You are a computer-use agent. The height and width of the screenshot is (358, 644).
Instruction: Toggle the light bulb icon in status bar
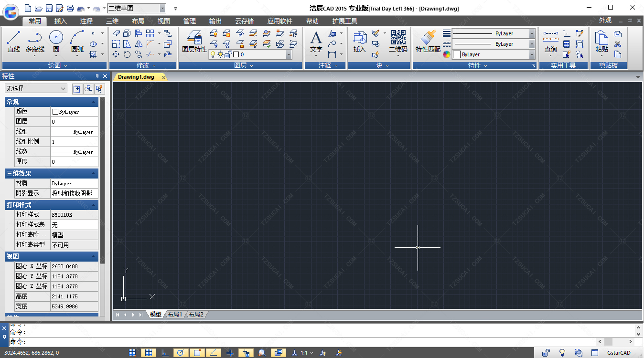click(562, 353)
